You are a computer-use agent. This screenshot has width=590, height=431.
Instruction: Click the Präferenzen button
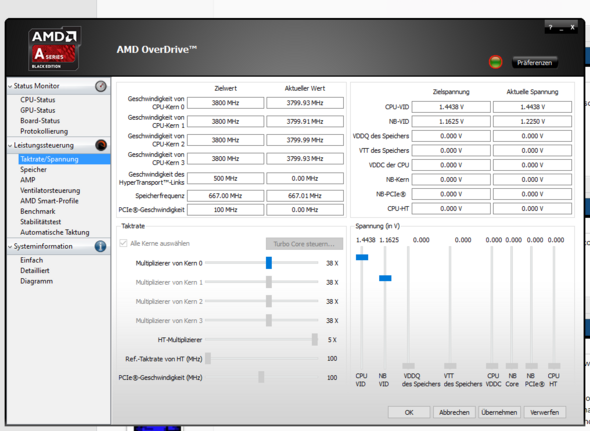coord(534,62)
